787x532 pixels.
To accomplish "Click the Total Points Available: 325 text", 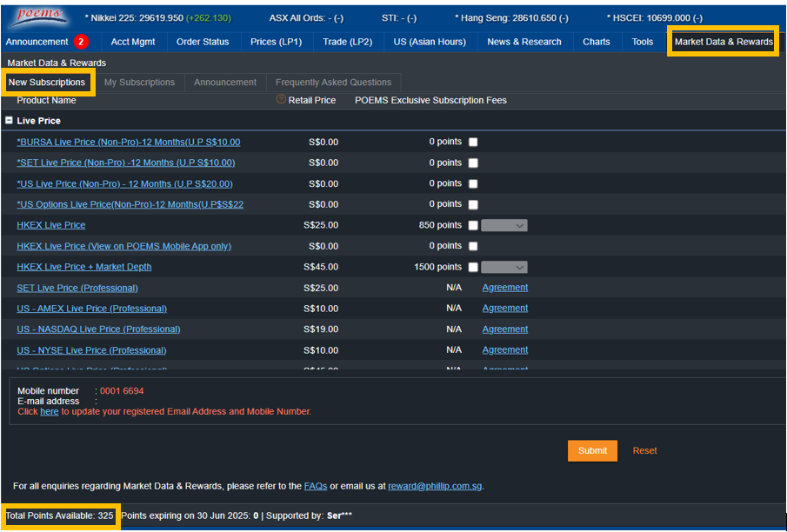I will (x=59, y=516).
